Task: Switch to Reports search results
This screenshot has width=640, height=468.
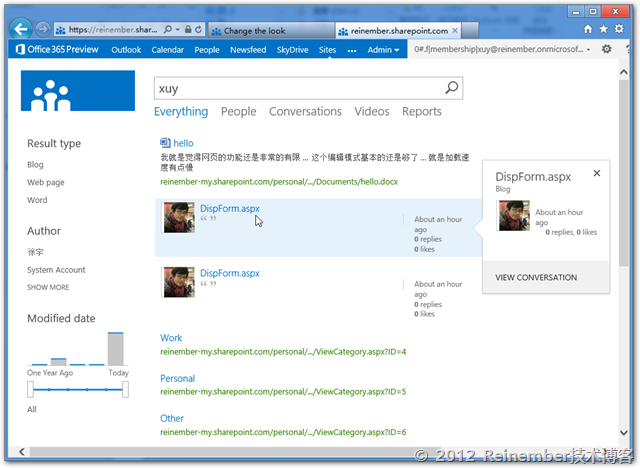Action: [x=422, y=111]
